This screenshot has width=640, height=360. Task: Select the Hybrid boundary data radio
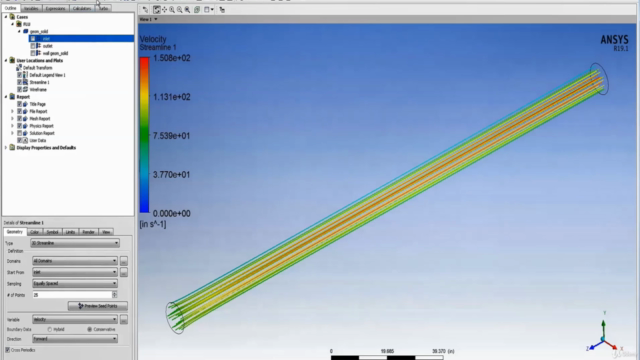[x=49, y=329]
